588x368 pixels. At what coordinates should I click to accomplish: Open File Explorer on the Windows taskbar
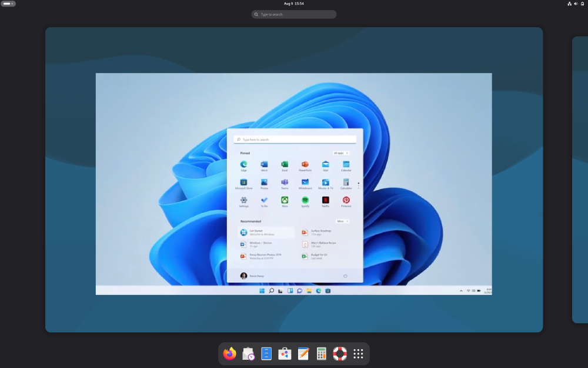(309, 291)
